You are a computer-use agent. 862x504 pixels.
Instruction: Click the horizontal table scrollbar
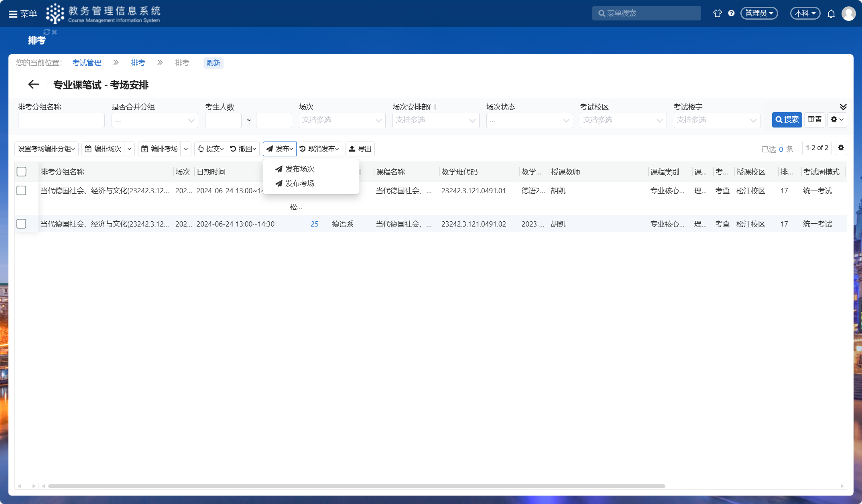coord(356,486)
